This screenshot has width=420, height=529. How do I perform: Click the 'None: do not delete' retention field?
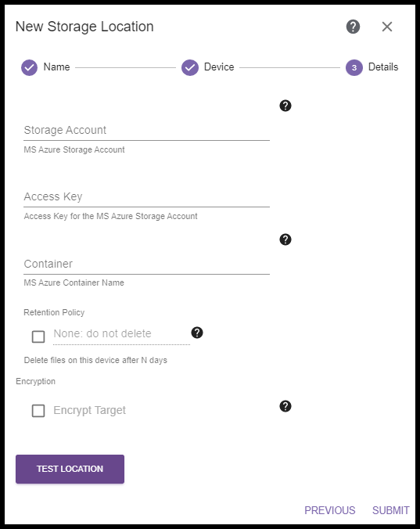click(121, 334)
